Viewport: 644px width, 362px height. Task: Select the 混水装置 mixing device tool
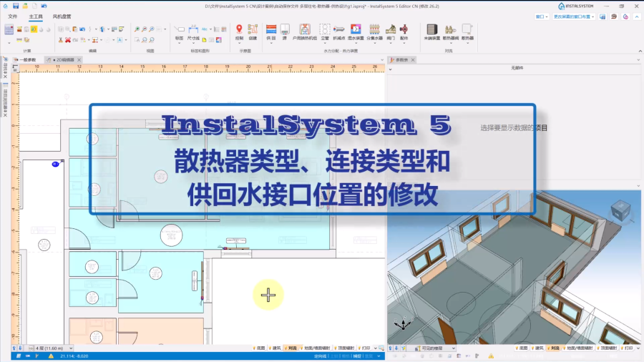tap(356, 32)
